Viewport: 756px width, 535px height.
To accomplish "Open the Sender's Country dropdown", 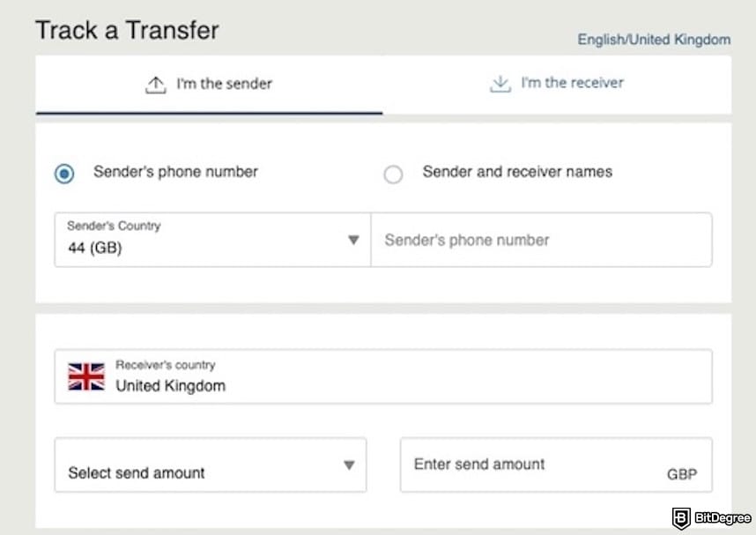I will [x=211, y=239].
